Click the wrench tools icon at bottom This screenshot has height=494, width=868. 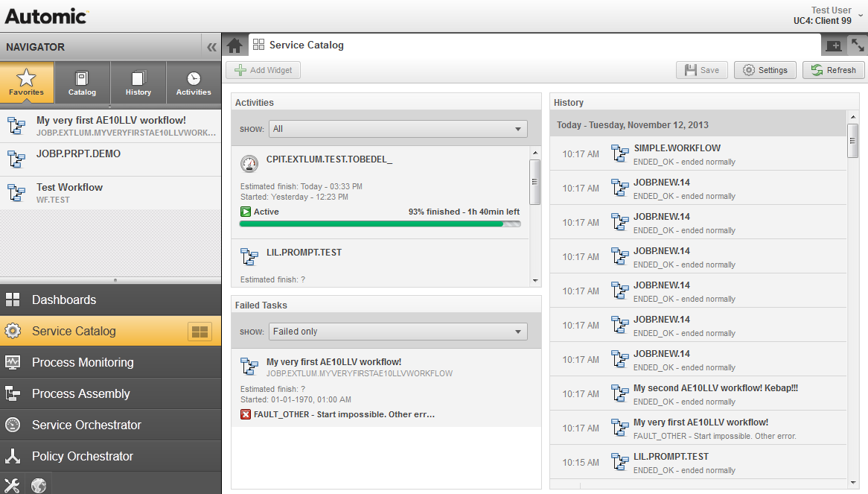[x=12, y=485]
